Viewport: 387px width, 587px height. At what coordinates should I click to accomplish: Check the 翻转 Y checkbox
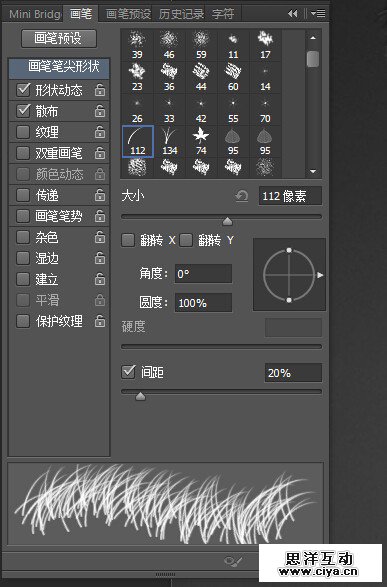tap(186, 240)
